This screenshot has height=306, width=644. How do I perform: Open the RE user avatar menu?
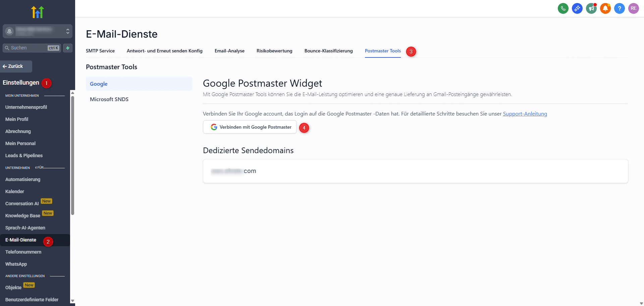point(633,8)
